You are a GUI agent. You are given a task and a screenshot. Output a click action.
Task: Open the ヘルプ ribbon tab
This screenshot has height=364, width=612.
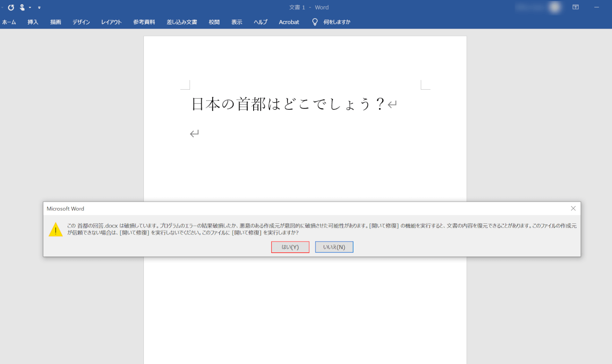click(x=260, y=22)
